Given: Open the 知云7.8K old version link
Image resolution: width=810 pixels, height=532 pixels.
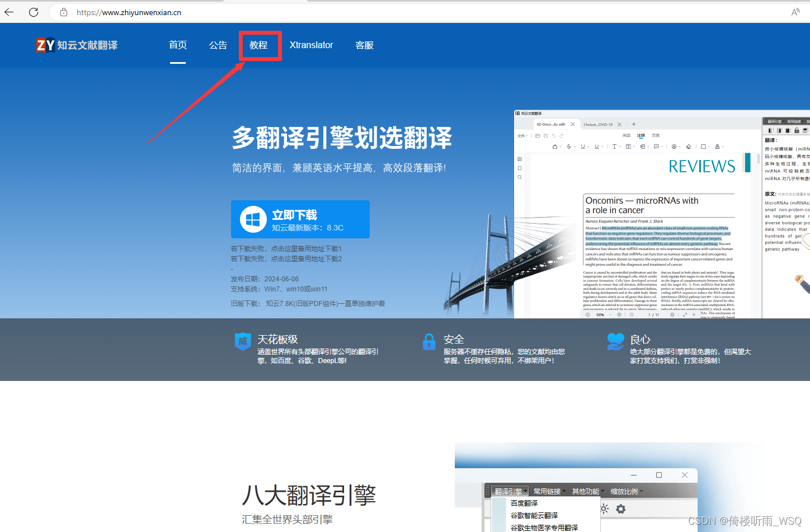Looking at the screenshot, I should (x=326, y=303).
